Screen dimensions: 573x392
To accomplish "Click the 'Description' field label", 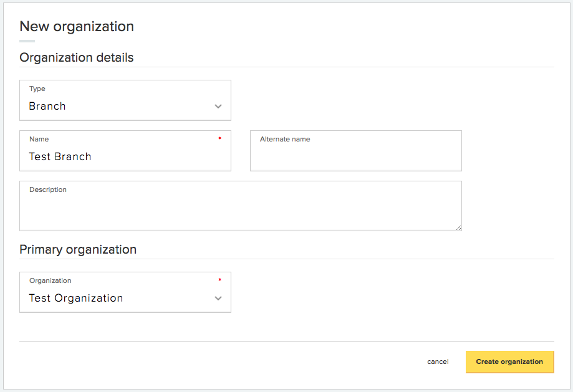I will [x=48, y=189].
